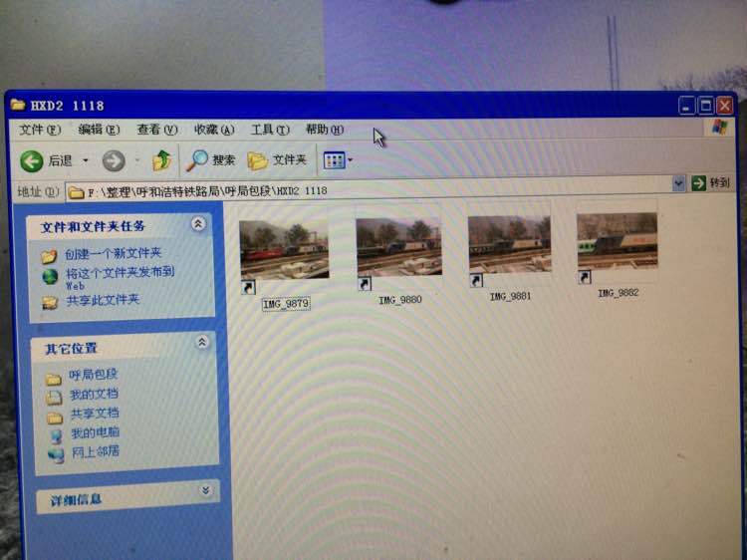Expand the address bar dropdown
The width and height of the screenshot is (747, 560).
pos(678,183)
